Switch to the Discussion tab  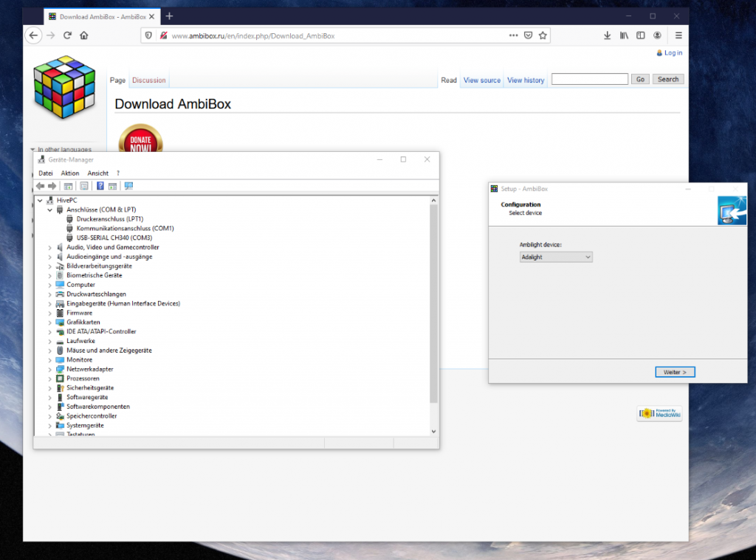149,80
